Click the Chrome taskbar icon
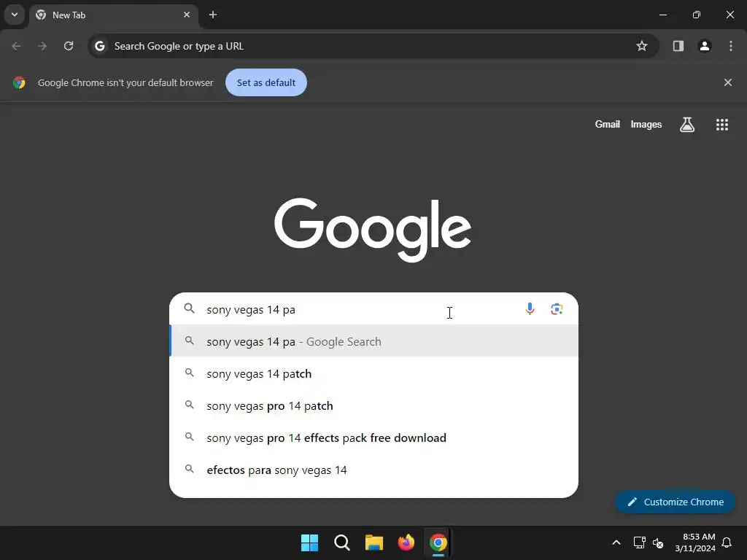 (x=438, y=542)
